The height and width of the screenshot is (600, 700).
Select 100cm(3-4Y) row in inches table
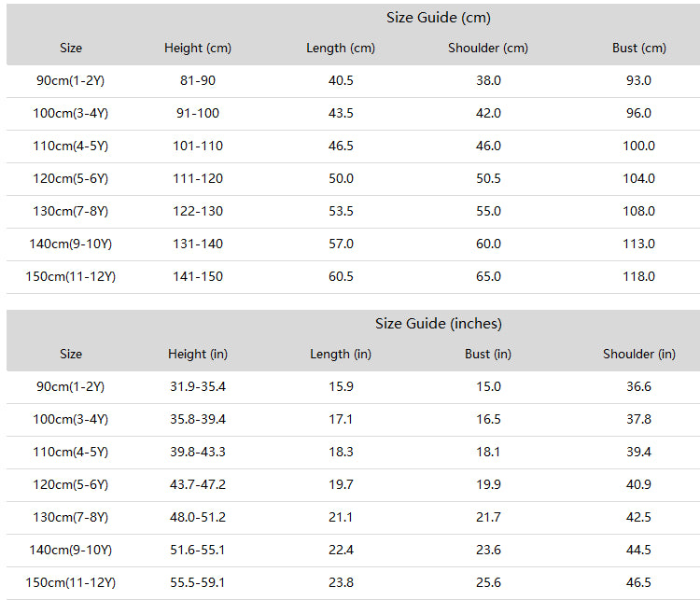tap(353, 420)
